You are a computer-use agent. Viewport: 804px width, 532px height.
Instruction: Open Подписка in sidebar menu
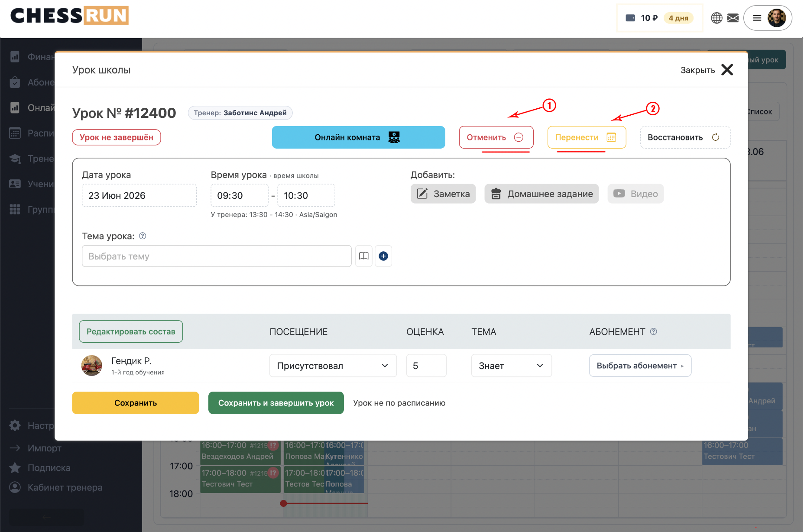[49, 468]
